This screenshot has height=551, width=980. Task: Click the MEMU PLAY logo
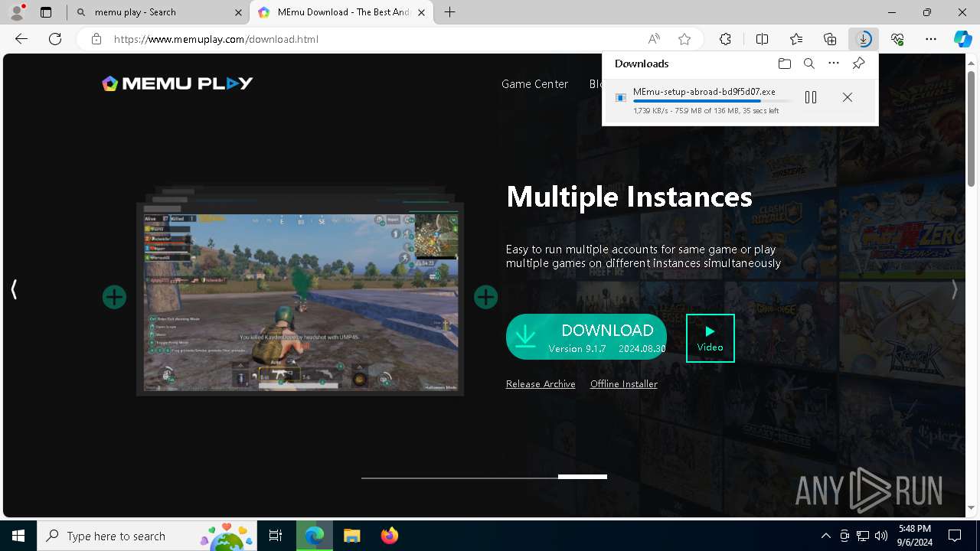[178, 83]
